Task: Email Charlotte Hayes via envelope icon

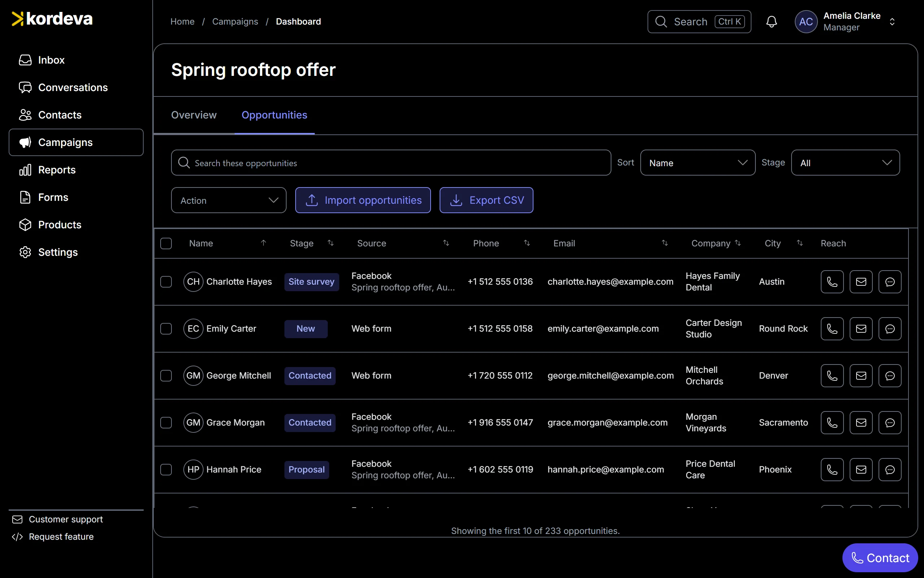Action: pyautogui.click(x=861, y=282)
